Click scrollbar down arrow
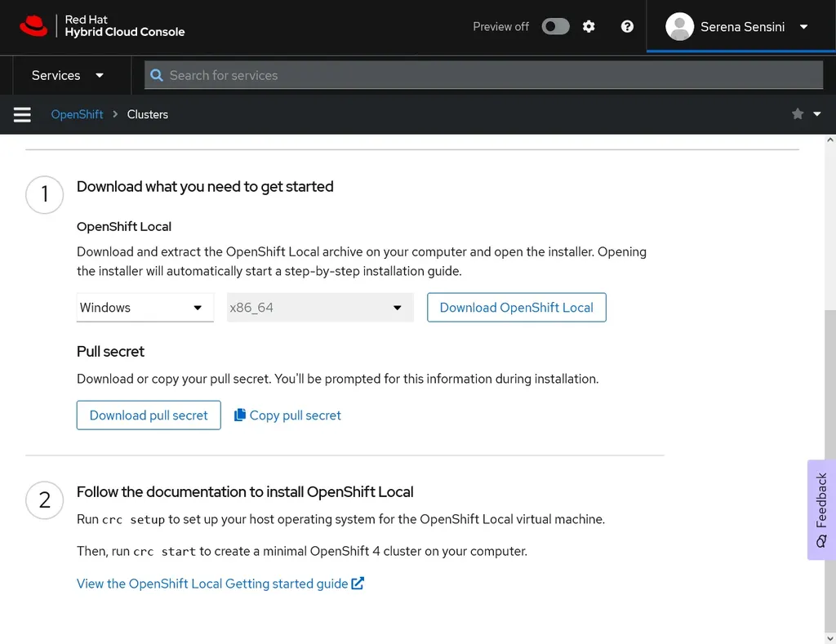Image resolution: width=836 pixels, height=644 pixels. tap(829, 637)
